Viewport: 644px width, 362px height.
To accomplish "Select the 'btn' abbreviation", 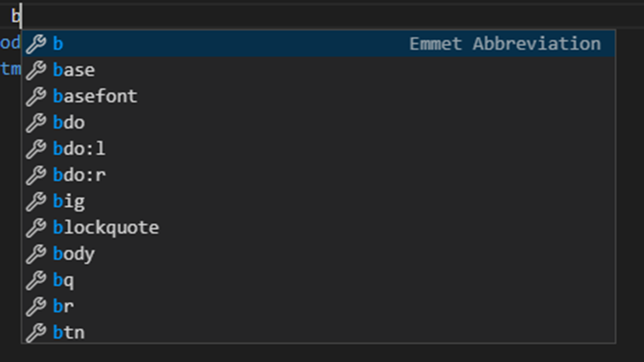I will (x=318, y=332).
